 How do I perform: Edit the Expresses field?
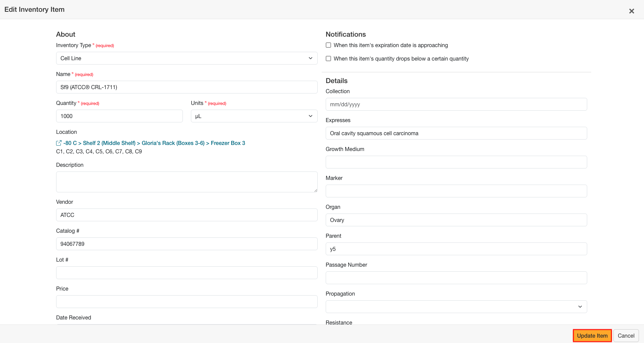pyautogui.click(x=456, y=133)
